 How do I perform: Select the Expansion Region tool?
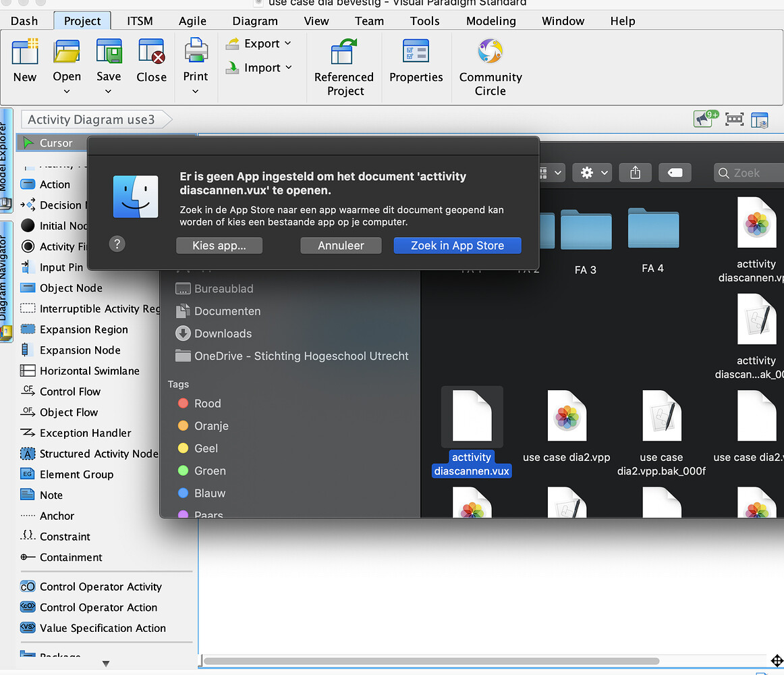(74, 329)
